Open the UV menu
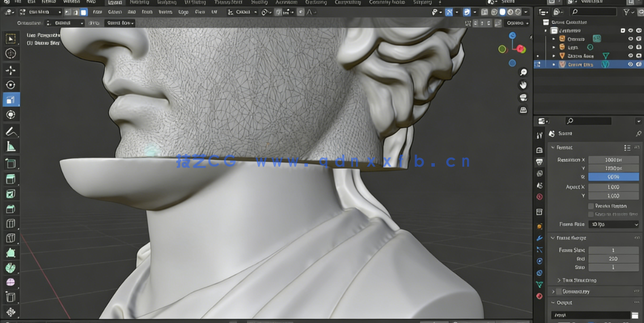 tap(214, 12)
